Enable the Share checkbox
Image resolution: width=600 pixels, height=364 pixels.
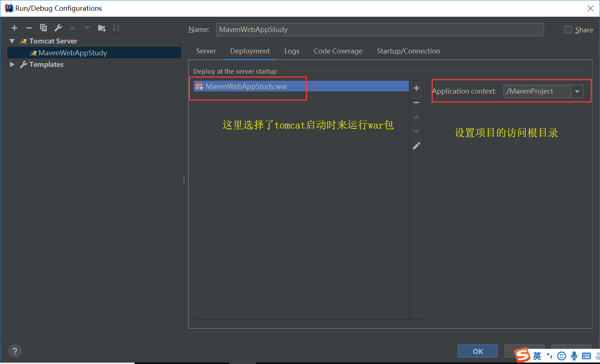(568, 30)
